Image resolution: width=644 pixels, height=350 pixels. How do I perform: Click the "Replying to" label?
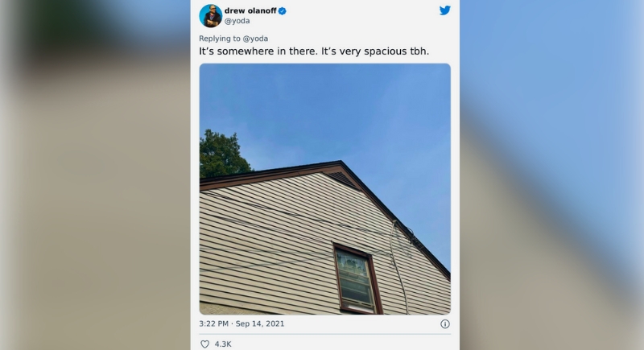pos(220,39)
